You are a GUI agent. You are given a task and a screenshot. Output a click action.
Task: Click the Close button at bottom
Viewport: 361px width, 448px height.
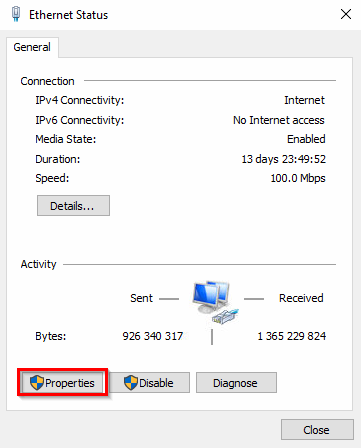317,430
